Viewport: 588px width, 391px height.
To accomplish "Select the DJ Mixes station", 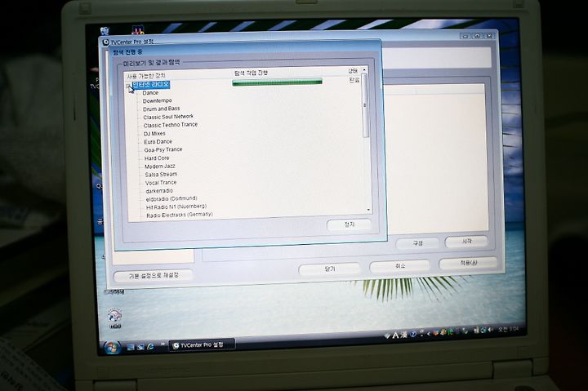I will click(x=154, y=133).
